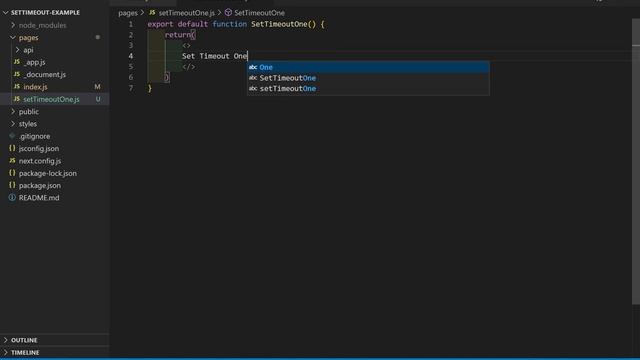Expand the TIMELINE section
Image resolution: width=640 pixels, height=360 pixels.
coord(6,352)
